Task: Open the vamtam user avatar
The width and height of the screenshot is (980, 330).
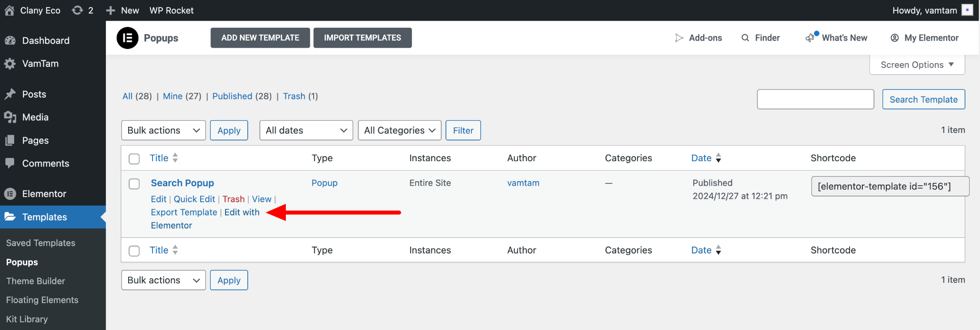Action: click(x=967, y=10)
